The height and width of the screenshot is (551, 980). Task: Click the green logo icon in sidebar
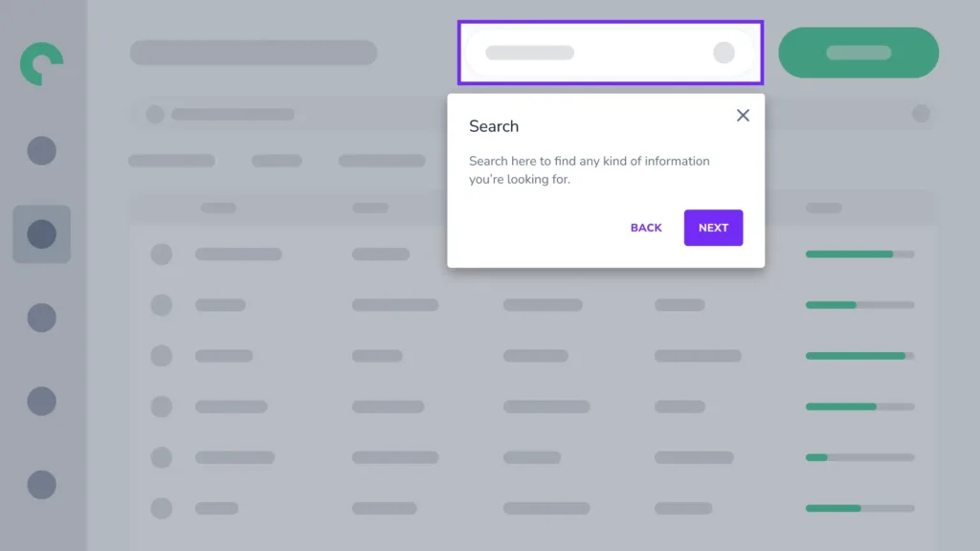(41, 64)
